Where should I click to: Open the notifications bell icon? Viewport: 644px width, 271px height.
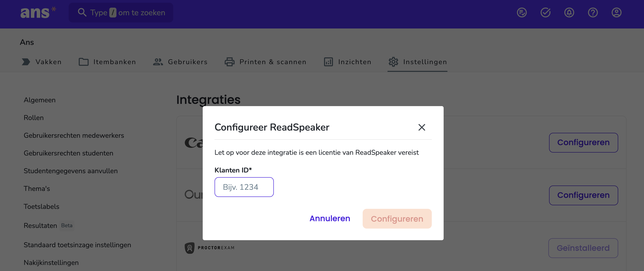(569, 13)
